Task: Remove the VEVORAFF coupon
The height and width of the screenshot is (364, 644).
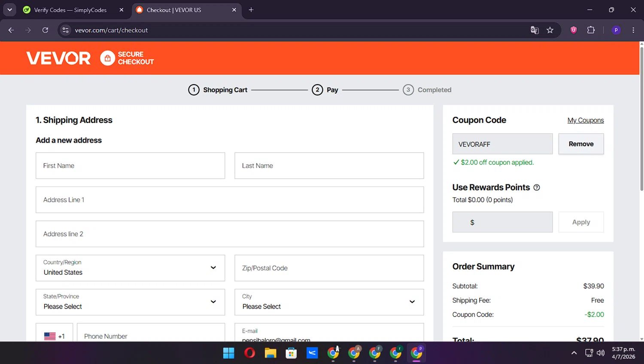Action: click(581, 144)
